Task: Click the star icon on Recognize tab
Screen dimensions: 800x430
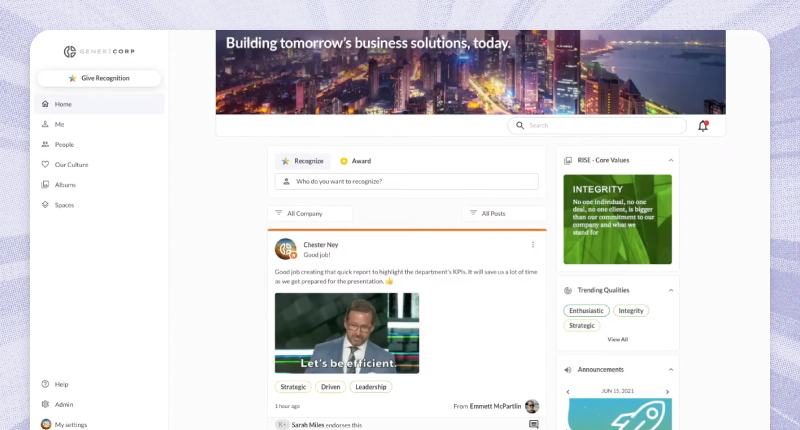Action: [285, 161]
